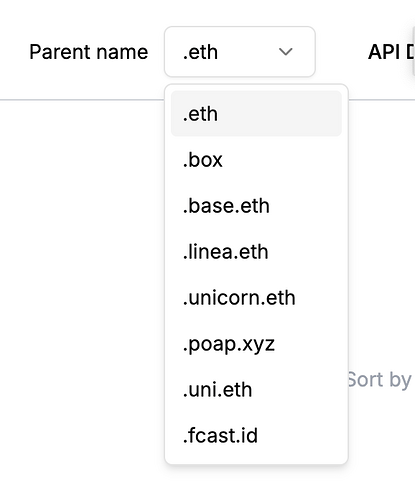Choose .unicorn.eth from dropdown list
Screen dimensions: 415x499
point(256,297)
